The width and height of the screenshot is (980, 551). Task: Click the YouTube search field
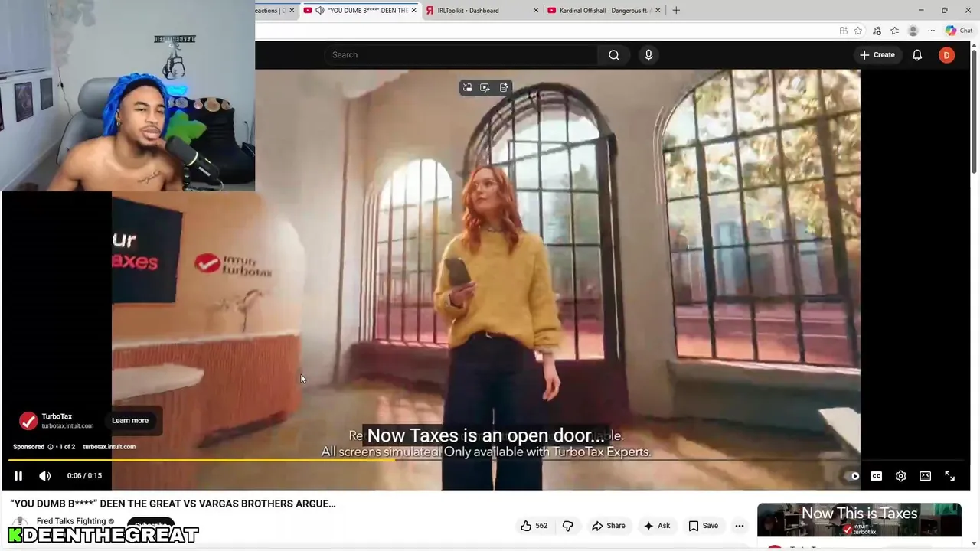coord(461,55)
